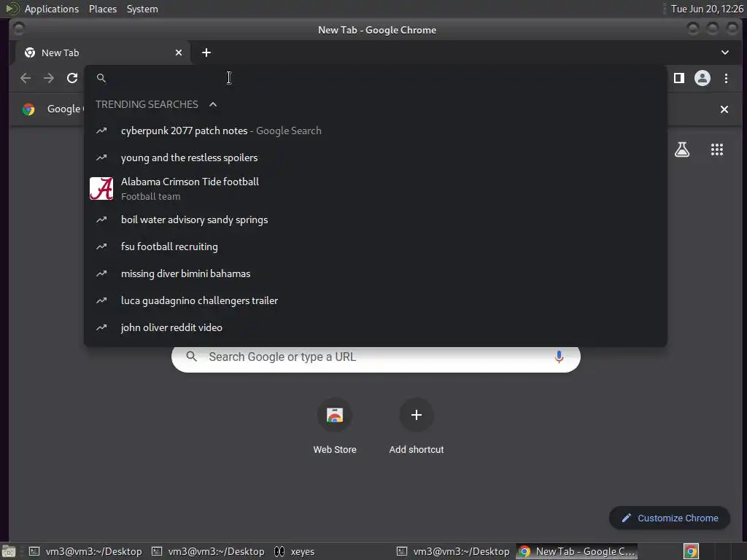Click trending icon beside john oliver reddit video
747x560 pixels.
click(x=101, y=327)
